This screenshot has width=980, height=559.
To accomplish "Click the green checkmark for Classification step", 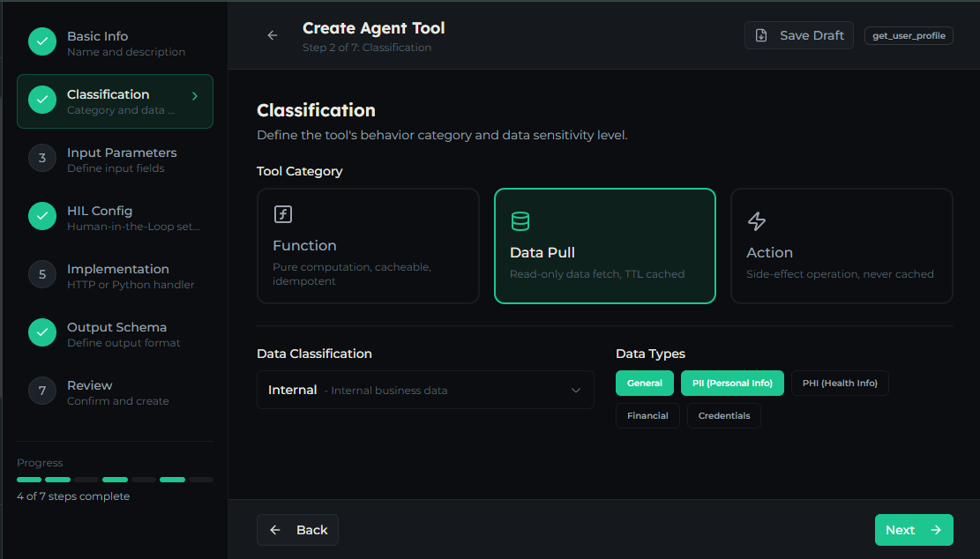I will (x=42, y=100).
